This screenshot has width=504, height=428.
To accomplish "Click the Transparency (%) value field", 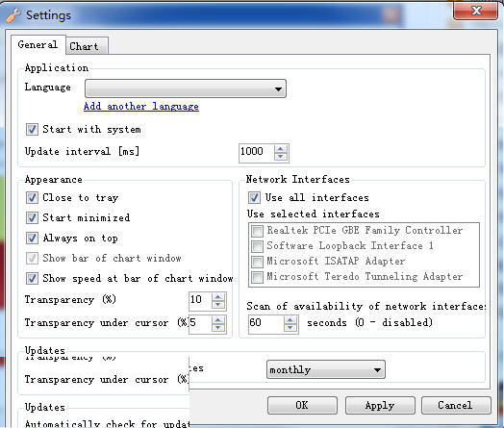I will pos(200,300).
